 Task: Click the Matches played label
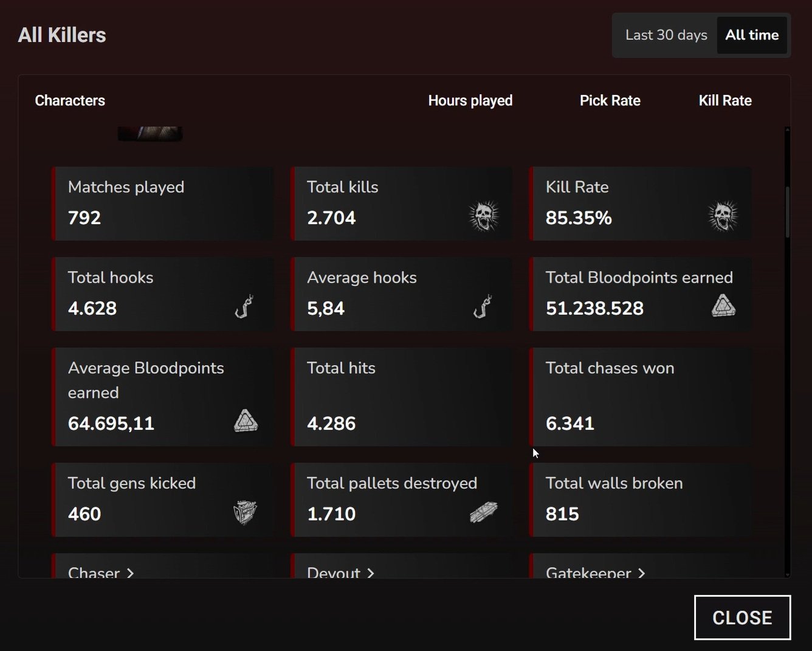pyautogui.click(x=126, y=187)
